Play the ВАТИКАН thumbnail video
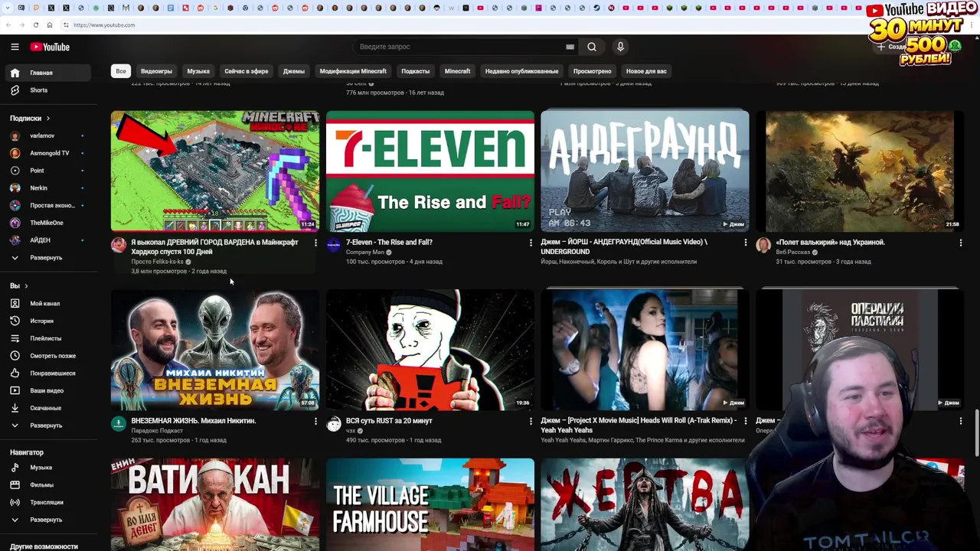The height and width of the screenshot is (551, 980). point(215,504)
